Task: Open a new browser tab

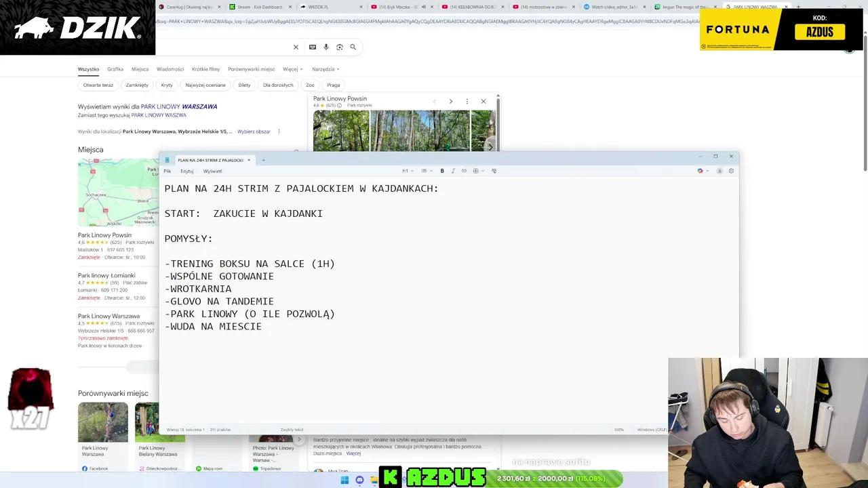Action: (798, 7)
